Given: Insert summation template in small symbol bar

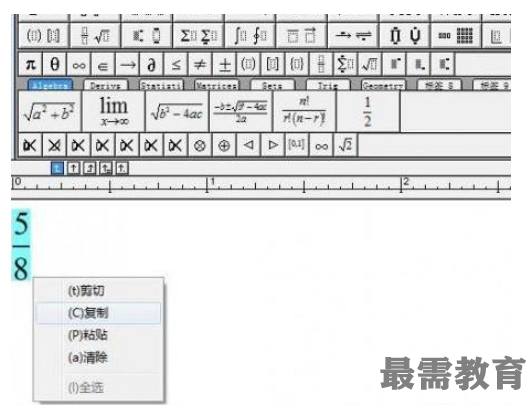Looking at the screenshot, I should click(345, 64).
